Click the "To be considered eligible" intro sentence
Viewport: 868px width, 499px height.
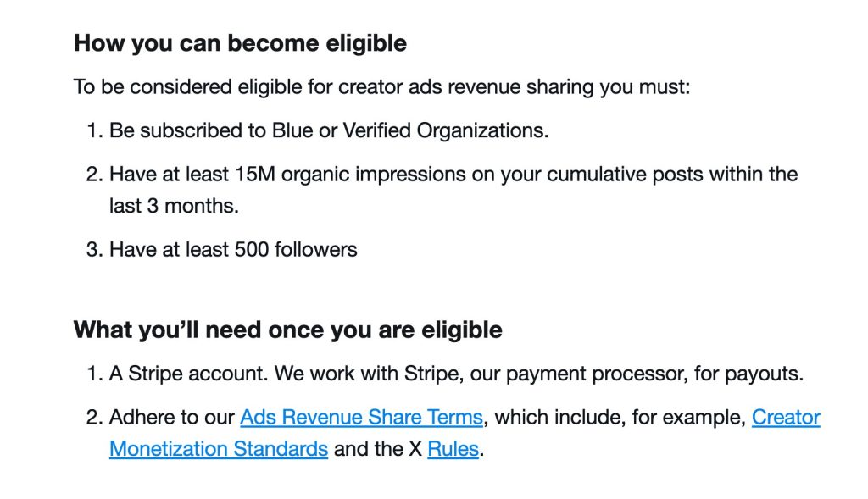tap(382, 87)
